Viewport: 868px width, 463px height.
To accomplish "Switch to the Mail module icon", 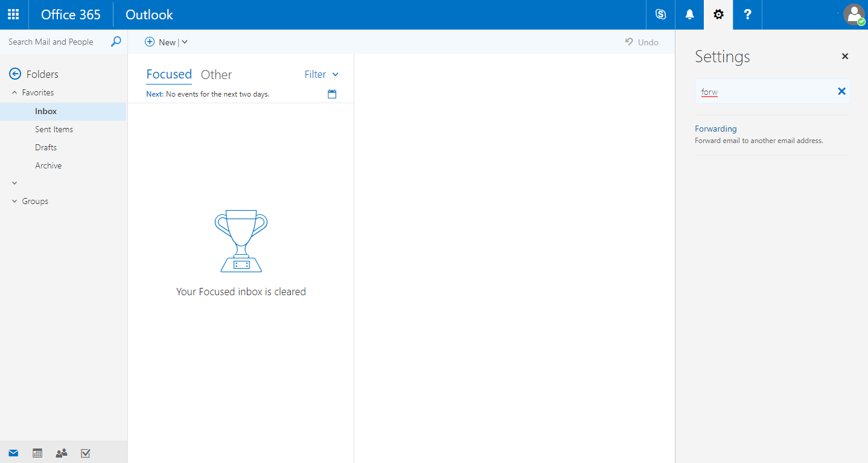I will [x=13, y=453].
